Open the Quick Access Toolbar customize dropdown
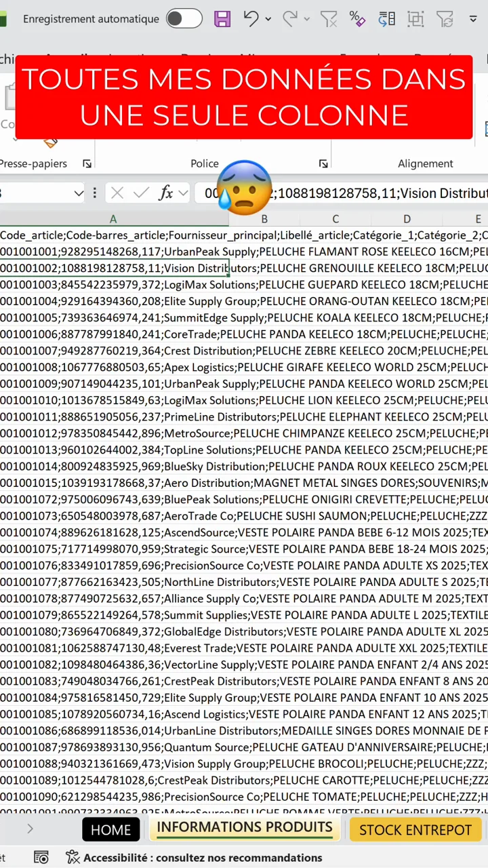The height and width of the screenshot is (868, 488). pos(473,19)
